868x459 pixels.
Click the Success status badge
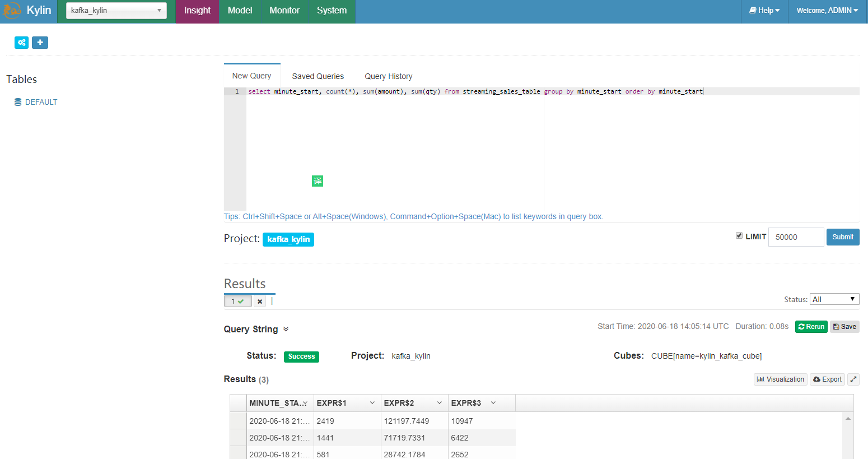tap(301, 356)
